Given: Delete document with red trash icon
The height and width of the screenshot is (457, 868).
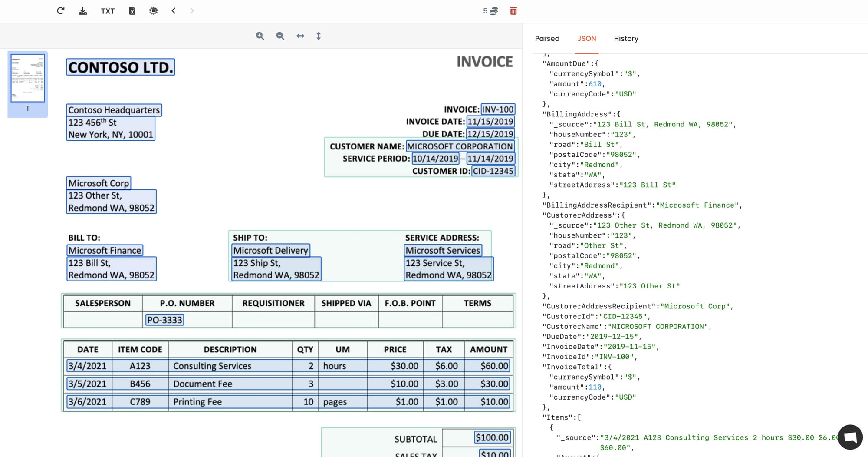Looking at the screenshot, I should coord(513,11).
